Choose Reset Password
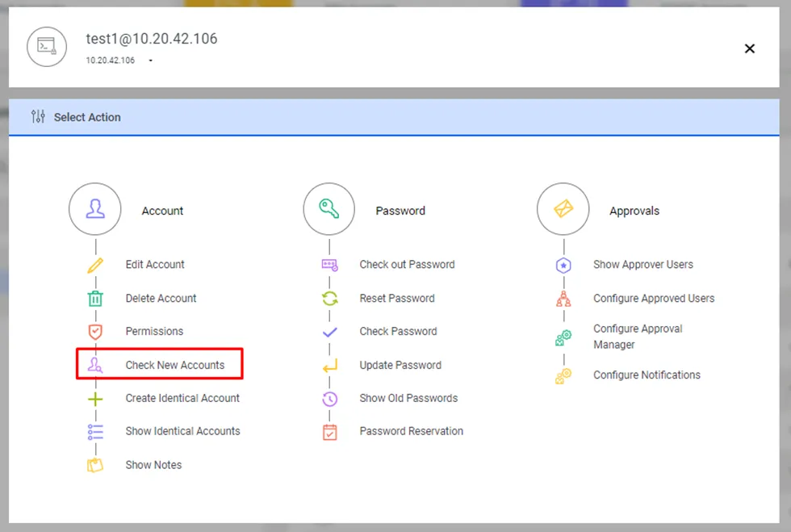Viewport: 791px width, 532px height. coord(397,299)
